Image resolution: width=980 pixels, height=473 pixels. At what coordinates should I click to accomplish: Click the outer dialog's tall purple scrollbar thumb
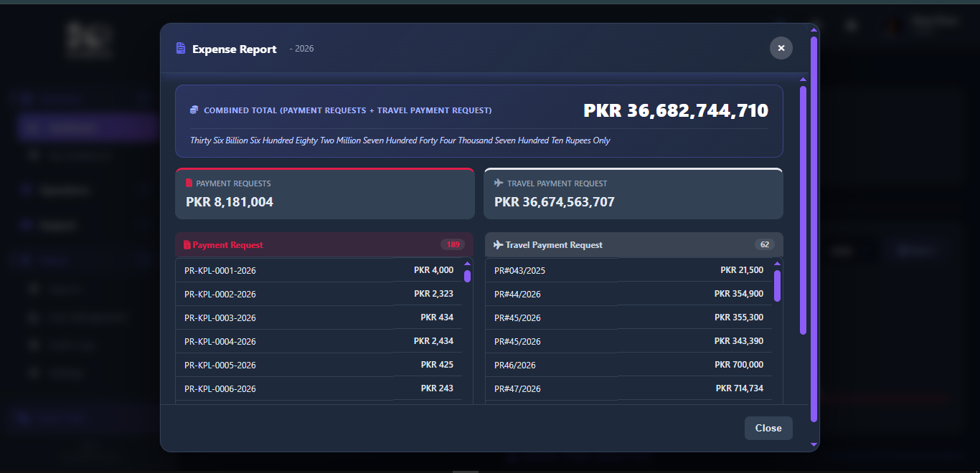click(x=814, y=229)
